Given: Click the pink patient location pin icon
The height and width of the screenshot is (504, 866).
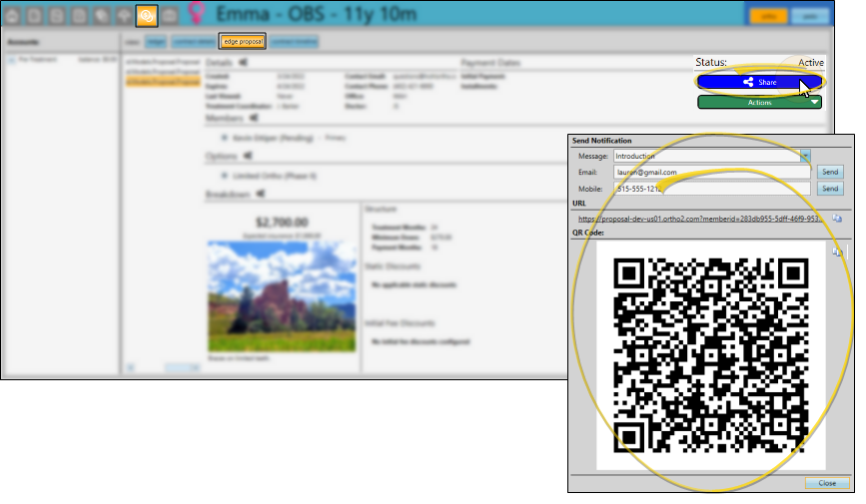Looking at the screenshot, I should 196,16.
